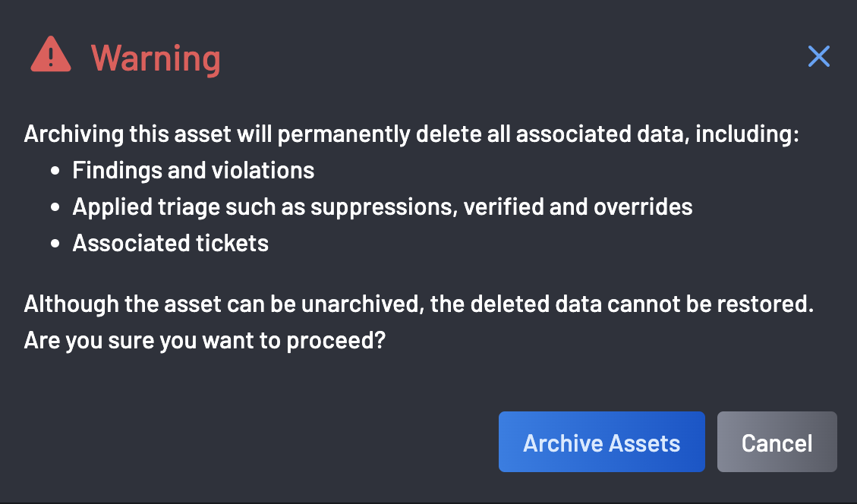Click the word 'proceed?' in the confirmation question
The image size is (857, 504).
[336, 341]
